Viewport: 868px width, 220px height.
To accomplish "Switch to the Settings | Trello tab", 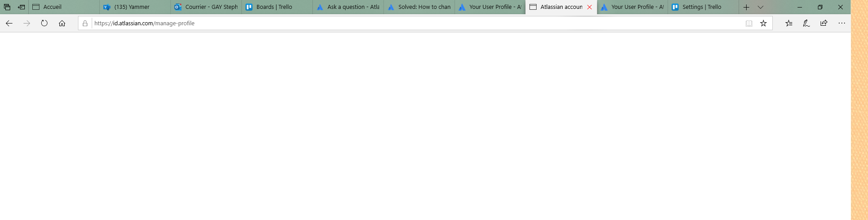I will (703, 7).
